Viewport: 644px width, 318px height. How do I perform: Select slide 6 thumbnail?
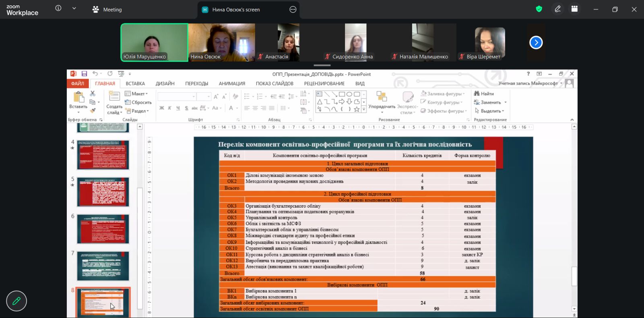tap(103, 229)
